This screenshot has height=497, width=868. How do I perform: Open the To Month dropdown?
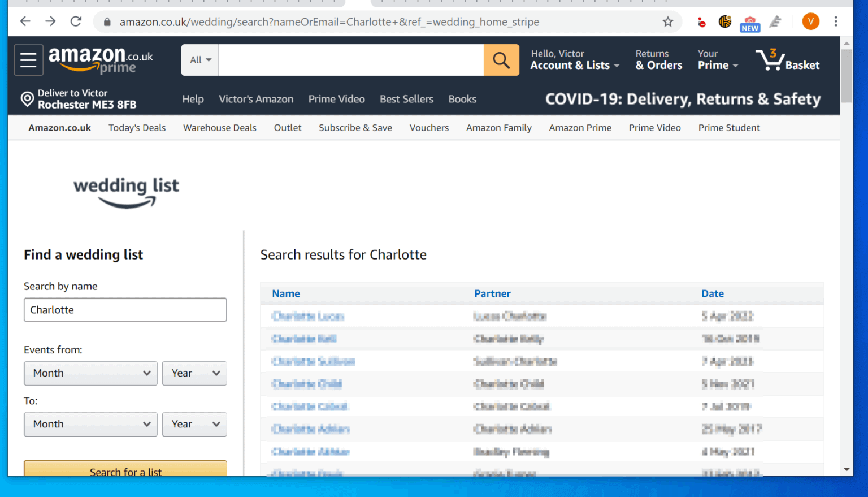pos(90,424)
